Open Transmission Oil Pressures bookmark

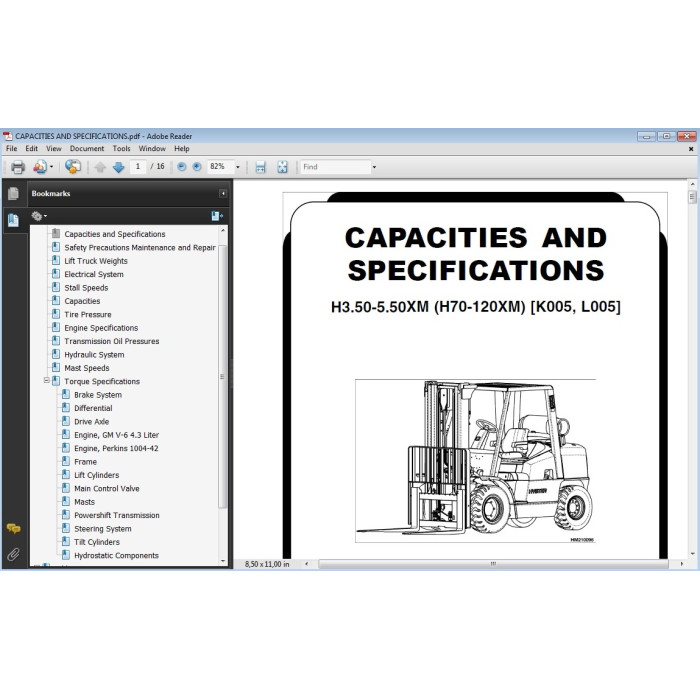112,341
